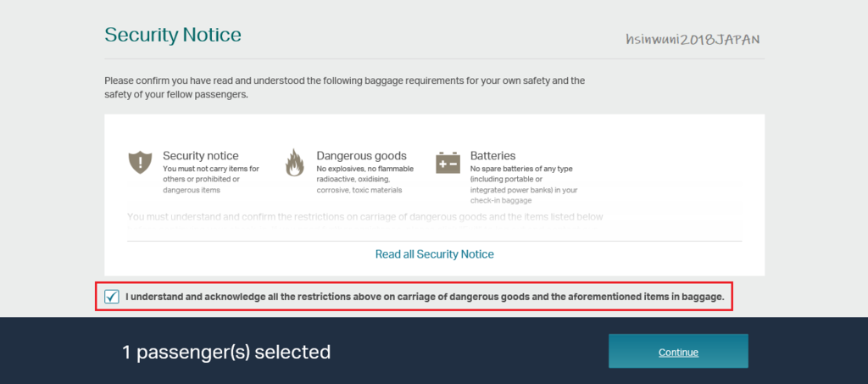Screen dimensions: 868x384
Task: Select the 'Batteries' column heading
Action: point(492,155)
